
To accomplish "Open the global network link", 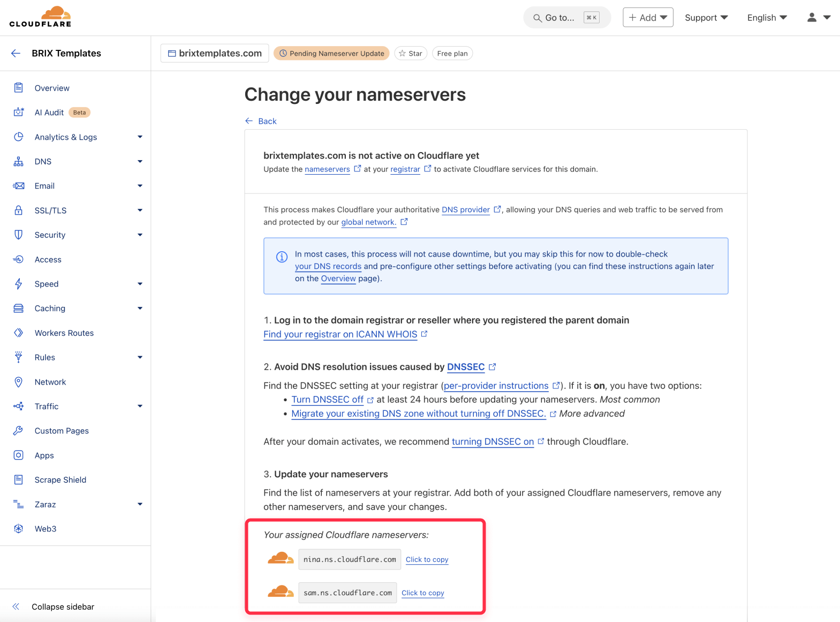I will (x=369, y=222).
